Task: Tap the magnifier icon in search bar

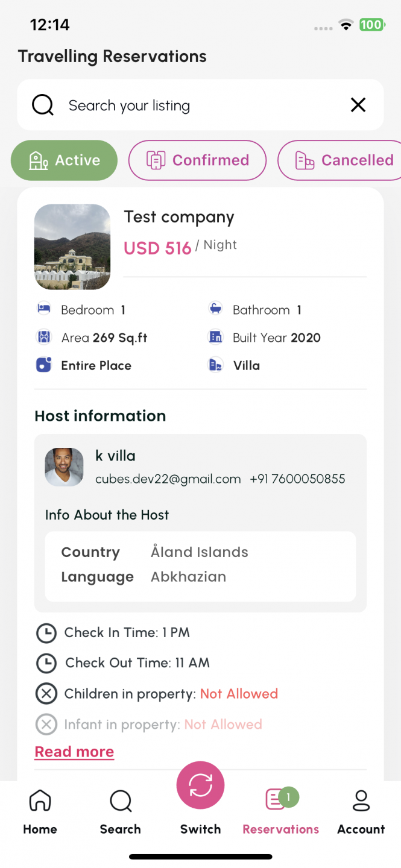Action: tap(43, 105)
